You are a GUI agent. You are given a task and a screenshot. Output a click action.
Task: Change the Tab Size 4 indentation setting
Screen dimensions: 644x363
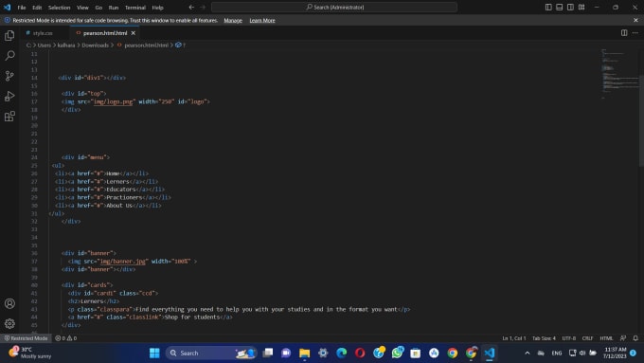pos(544,338)
